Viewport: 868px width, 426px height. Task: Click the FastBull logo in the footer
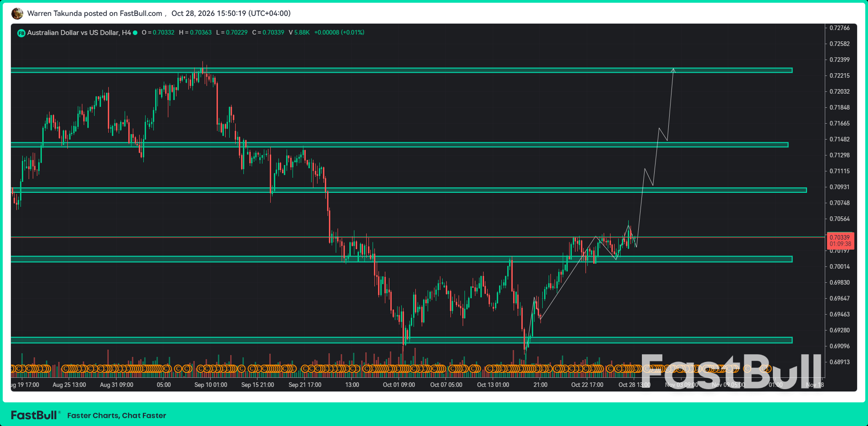pos(35,415)
